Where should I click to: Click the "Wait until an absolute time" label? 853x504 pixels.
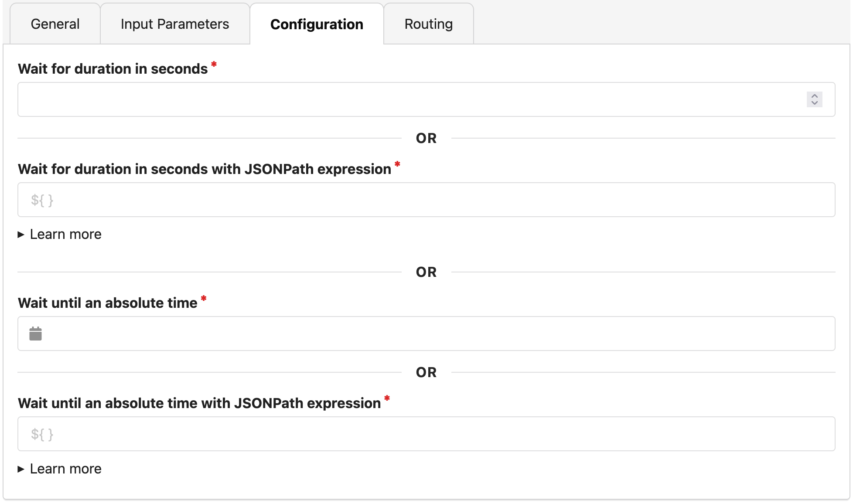click(x=107, y=303)
